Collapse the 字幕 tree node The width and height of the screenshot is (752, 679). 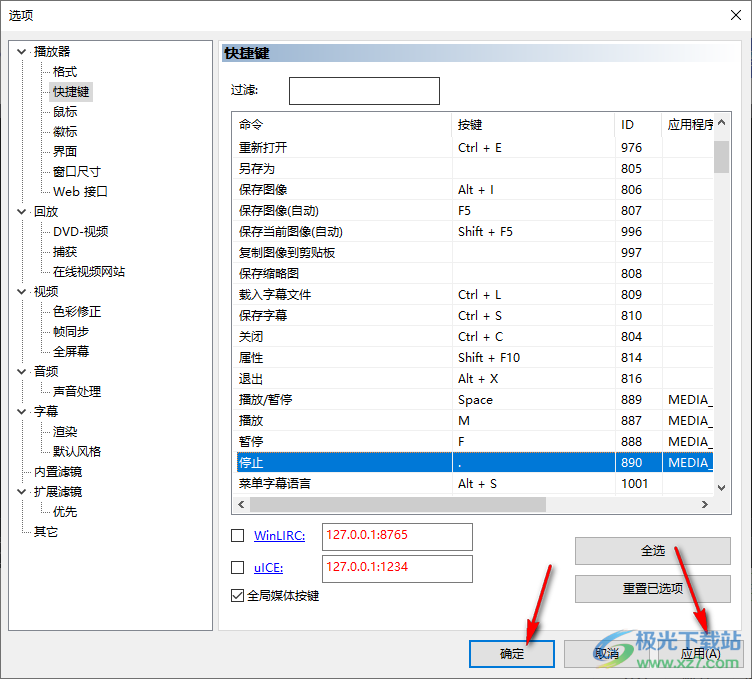coord(22,412)
